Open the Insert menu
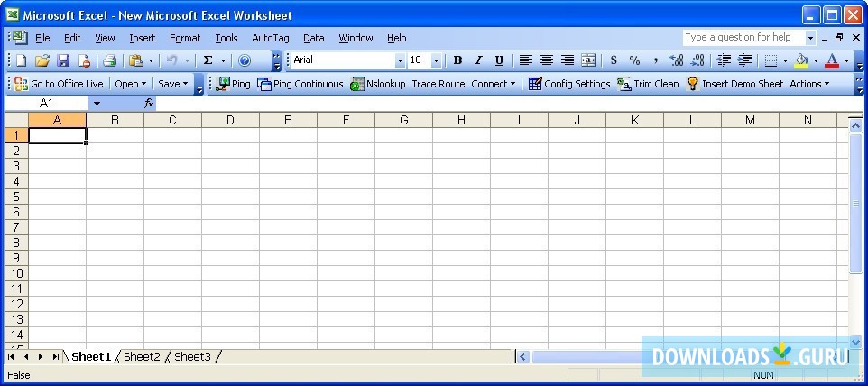This screenshot has height=386, width=868. (143, 38)
